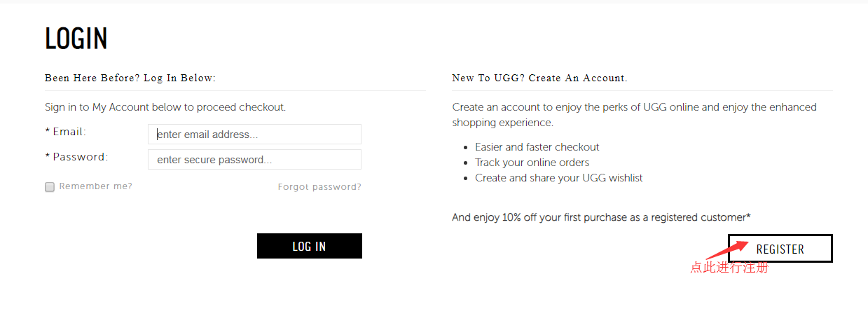This screenshot has height=316, width=868.
Task: Select the 'New To UGG?' section heading
Action: point(539,78)
